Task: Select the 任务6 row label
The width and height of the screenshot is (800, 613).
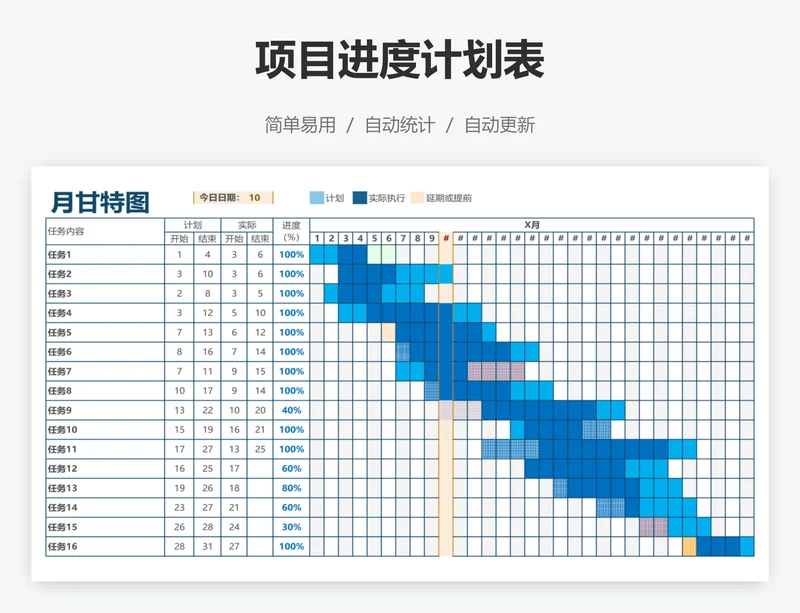Action: (x=105, y=352)
